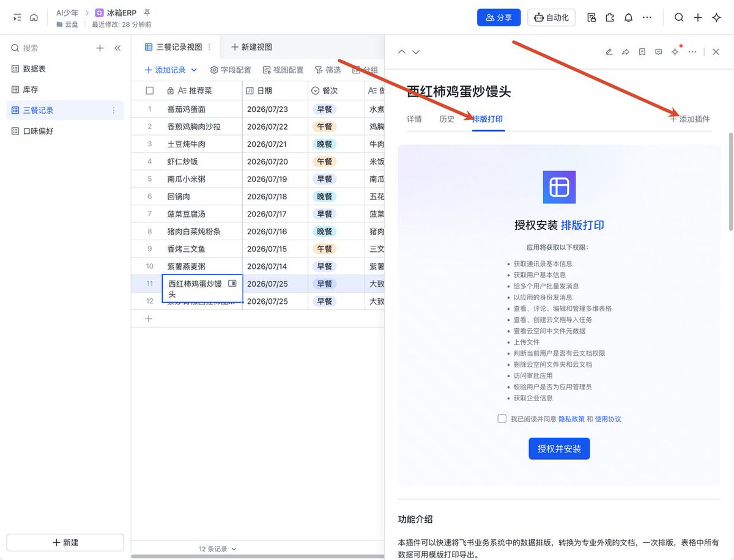Open the notifications bell icon
This screenshot has width=734, height=560.
point(628,18)
